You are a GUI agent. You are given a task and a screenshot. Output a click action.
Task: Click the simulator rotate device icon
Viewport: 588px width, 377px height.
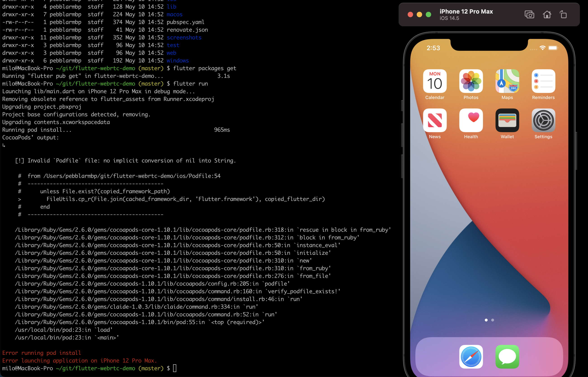[563, 15]
